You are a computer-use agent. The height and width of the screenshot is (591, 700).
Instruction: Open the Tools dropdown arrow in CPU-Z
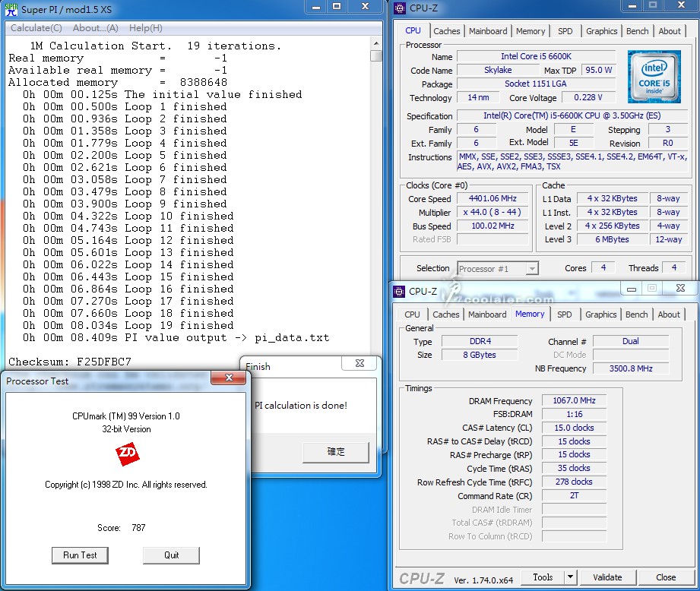pos(570,577)
